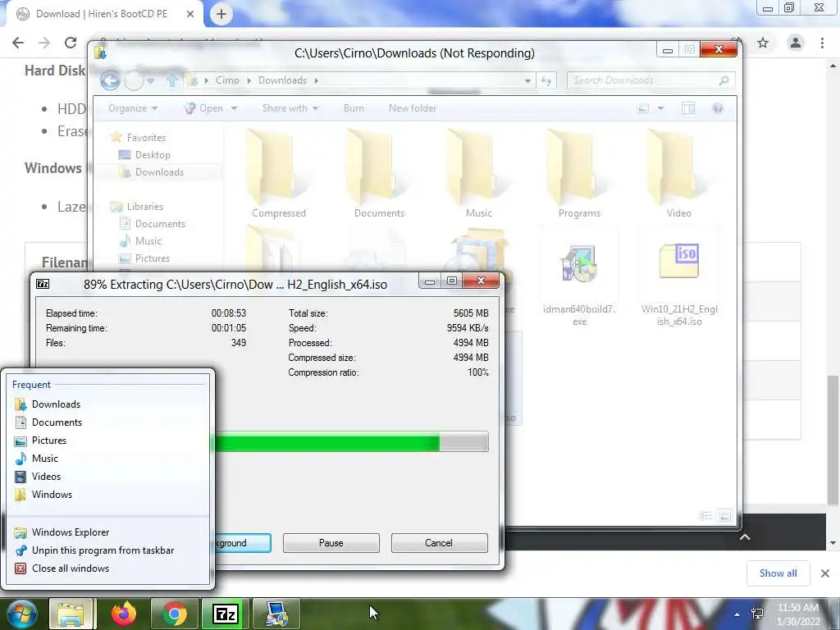The image size is (840, 630).
Task: Show hidden system tray icons
Action: (737, 614)
